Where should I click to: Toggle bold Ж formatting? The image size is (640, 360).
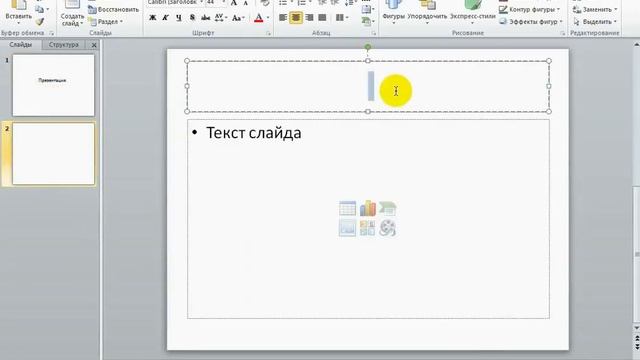tap(152, 18)
